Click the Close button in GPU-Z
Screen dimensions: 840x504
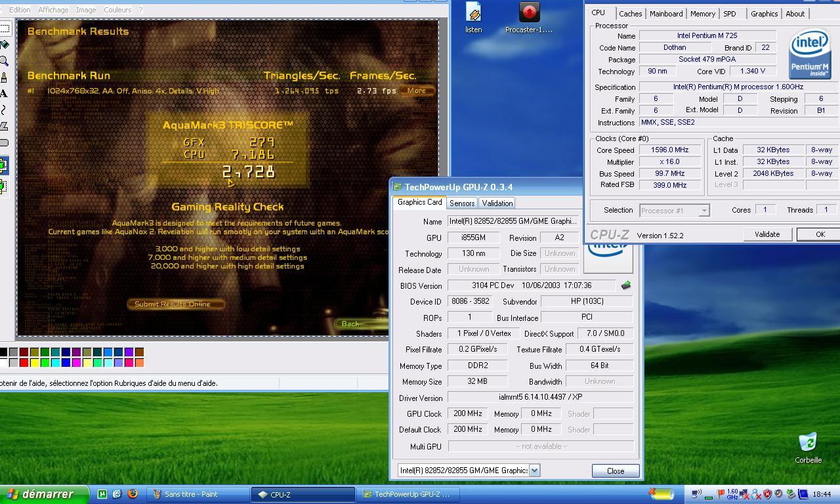click(616, 471)
